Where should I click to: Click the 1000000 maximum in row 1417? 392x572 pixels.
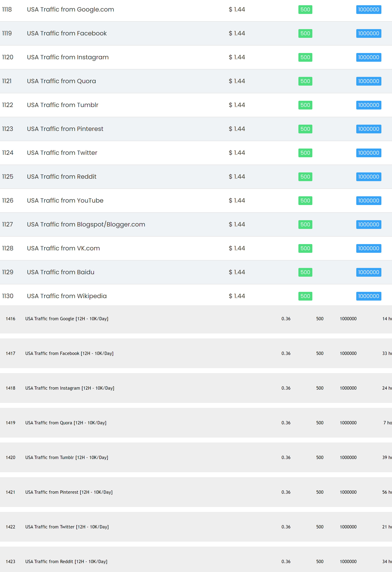[x=348, y=353]
